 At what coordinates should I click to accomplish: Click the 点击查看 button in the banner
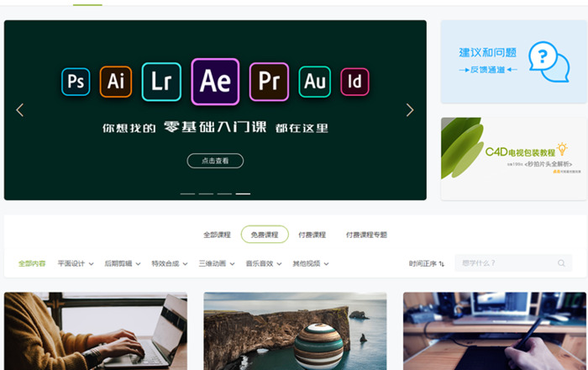[215, 161]
